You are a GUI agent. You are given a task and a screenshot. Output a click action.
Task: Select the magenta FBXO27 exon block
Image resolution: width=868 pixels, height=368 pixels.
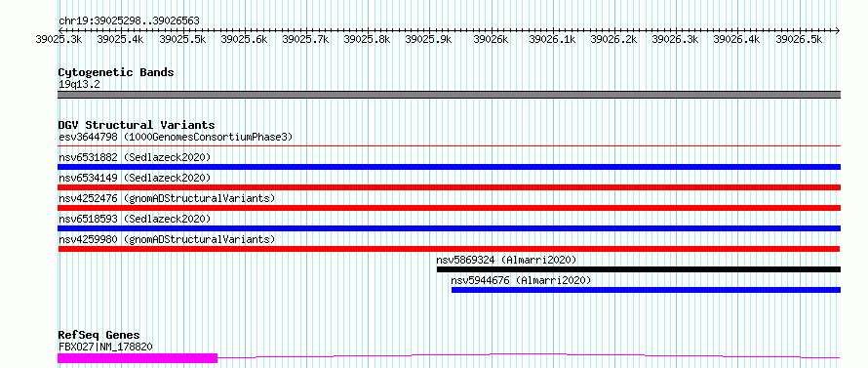point(138,358)
